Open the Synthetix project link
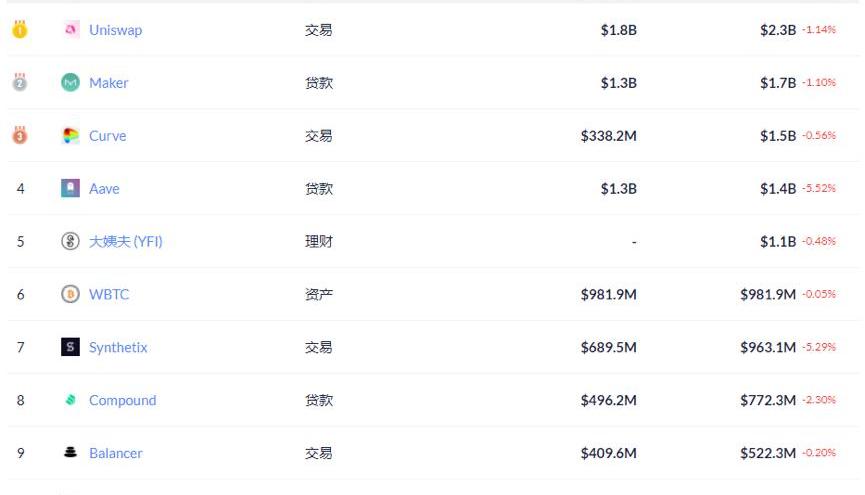Viewport: 865px width, 495px height. [x=118, y=347]
